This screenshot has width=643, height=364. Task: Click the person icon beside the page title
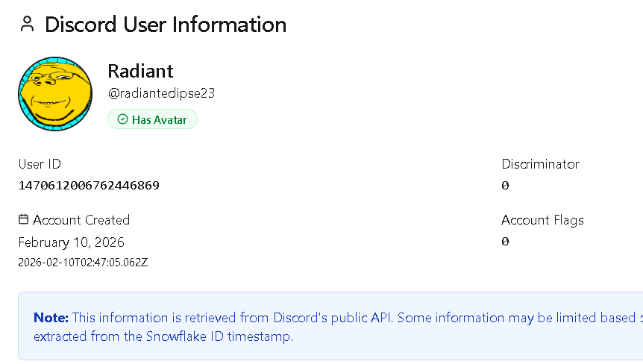point(28,25)
